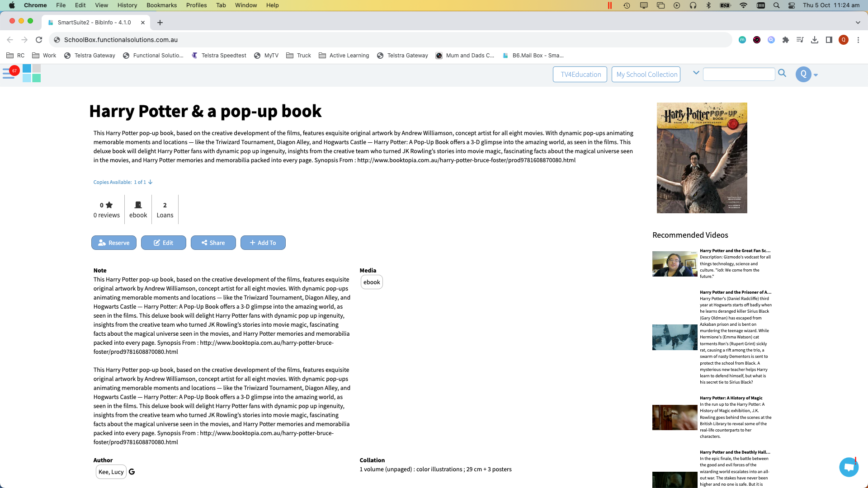Click the search magnifier icon in header
This screenshot has width=868, height=488.
(x=782, y=73)
